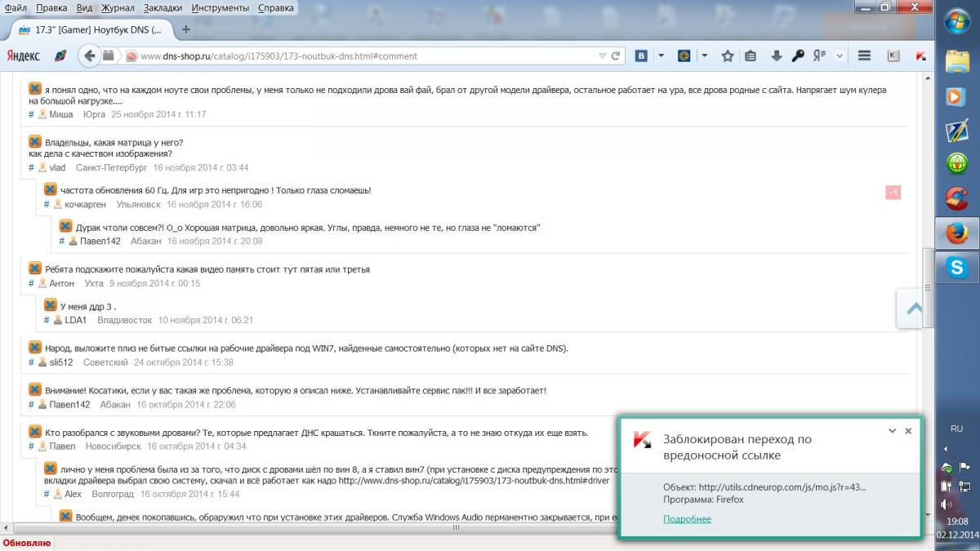Viewport: 980px width, 551px height.
Task: Open the Windows Explorer taskbar icon
Action: (956, 61)
